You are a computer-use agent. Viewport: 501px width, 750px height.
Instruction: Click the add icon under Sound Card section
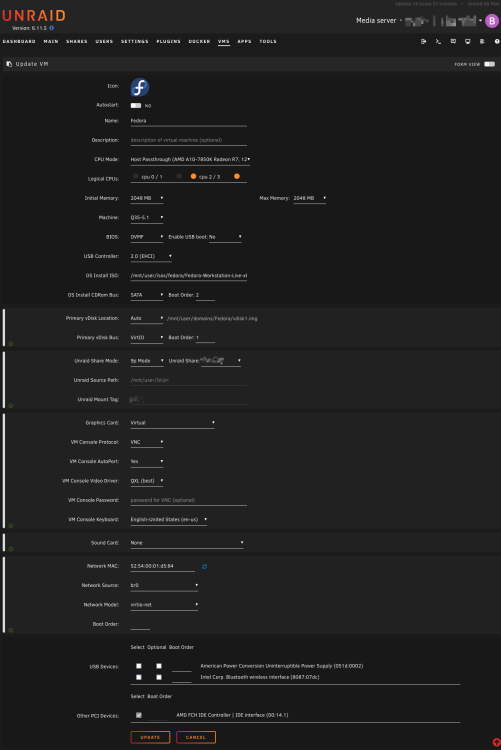click(11, 549)
